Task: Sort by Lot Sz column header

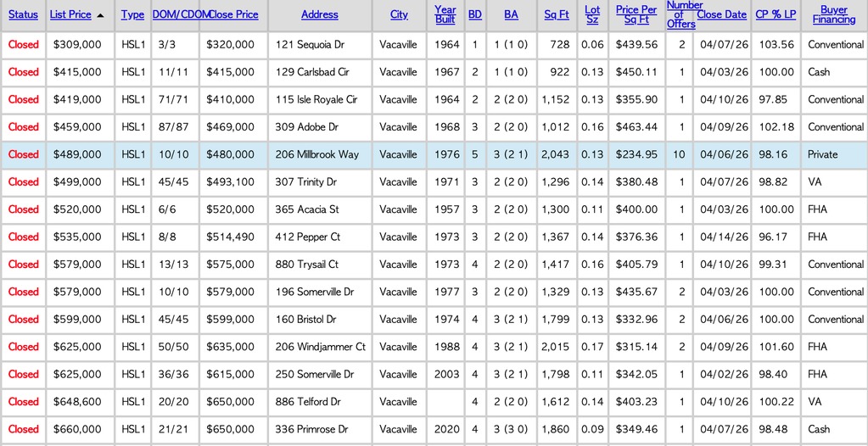Action: 592,14
